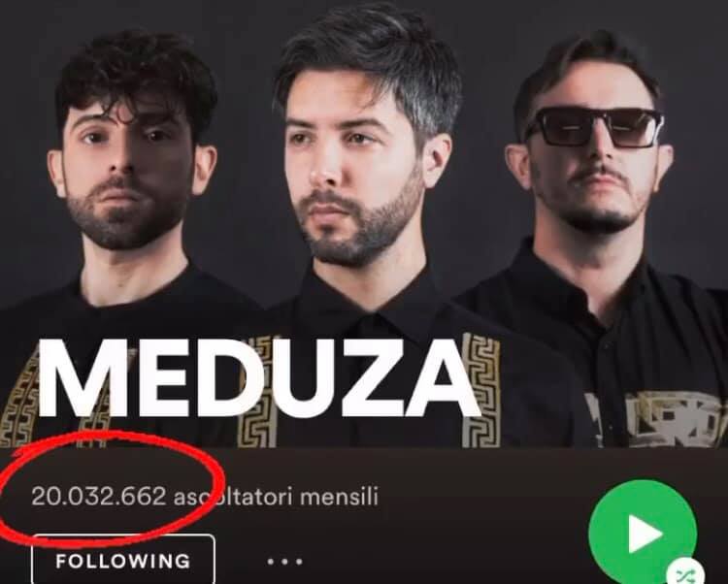This screenshot has width=728, height=584.
Task: Click the middle dot of the options icon
Action: pos(284,562)
